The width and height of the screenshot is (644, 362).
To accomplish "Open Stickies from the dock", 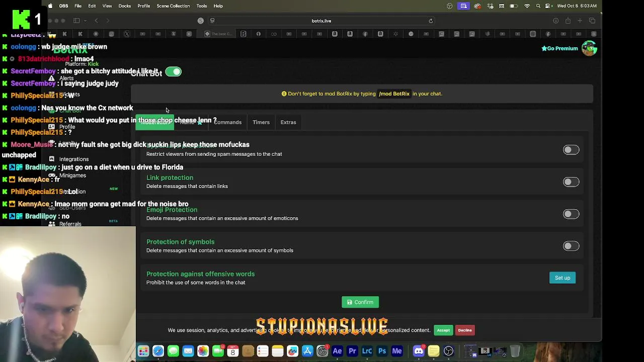I will coord(434,351).
